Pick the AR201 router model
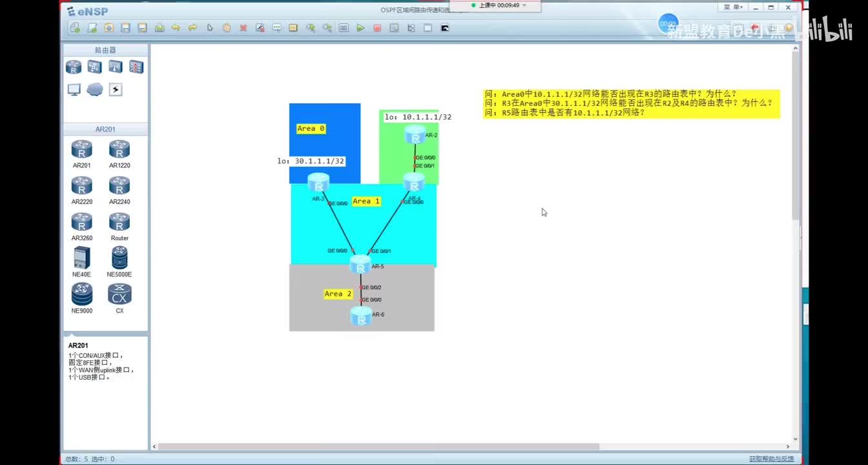This screenshot has height=465, width=868. [x=82, y=154]
